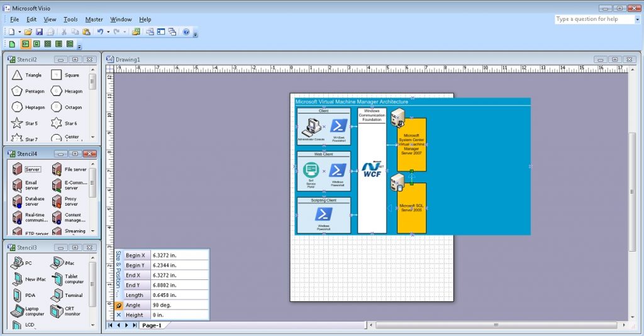Viewport: 644px width, 336px height.
Task: Close the Size & Position window
Action: pos(119,315)
